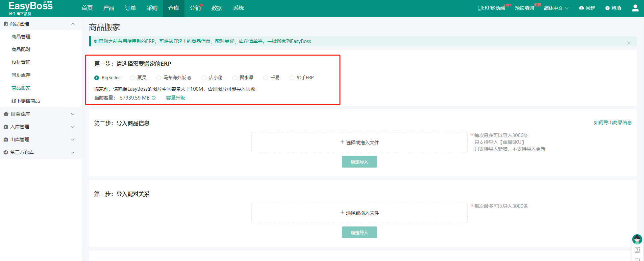Viewport: 644px width, 261px height.
Task: Click 确定导入 button under step three
Action: click(360, 233)
